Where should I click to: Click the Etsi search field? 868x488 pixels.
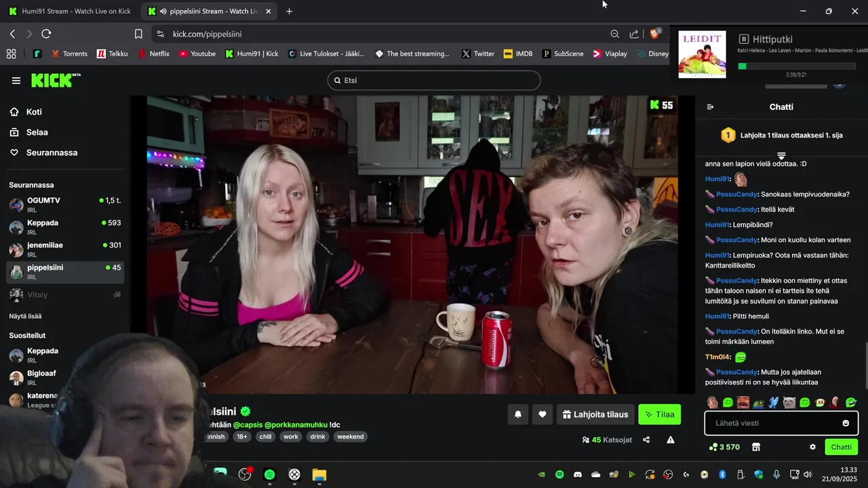(434, 80)
